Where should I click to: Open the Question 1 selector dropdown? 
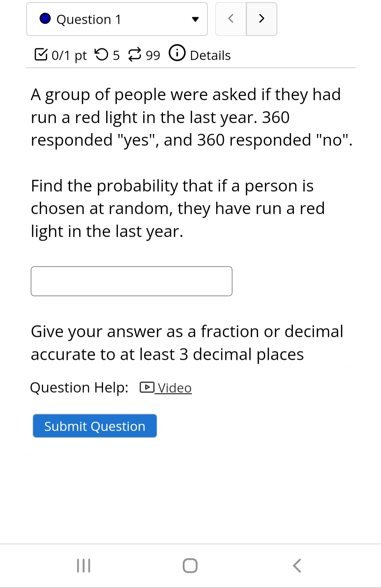(117, 19)
